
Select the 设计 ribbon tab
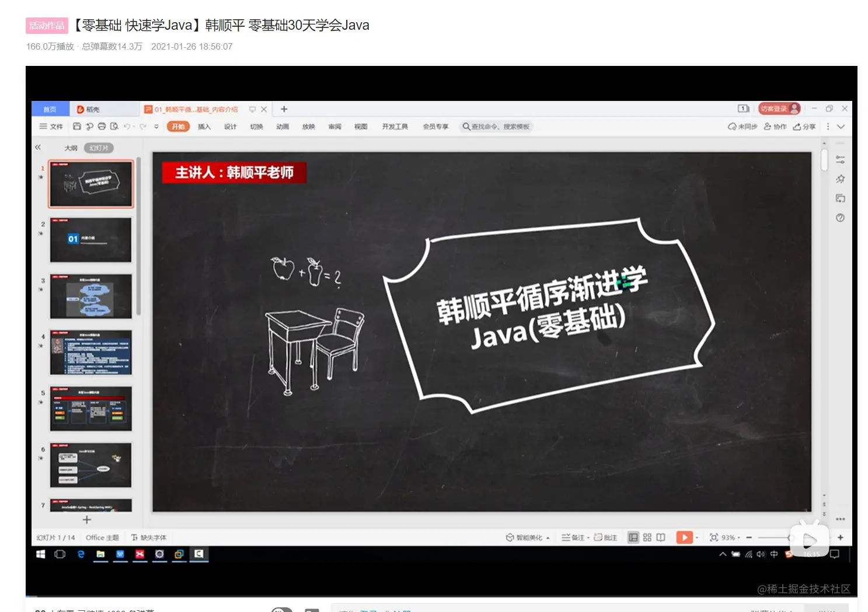pyautogui.click(x=231, y=127)
